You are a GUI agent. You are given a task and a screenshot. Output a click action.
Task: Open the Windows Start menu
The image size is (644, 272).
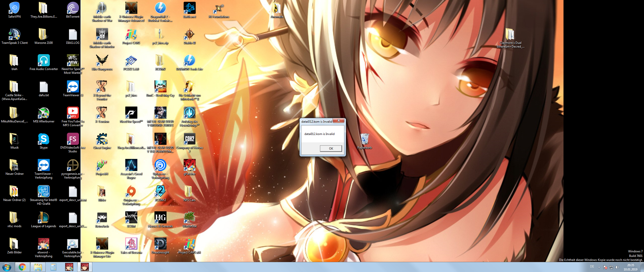pos(7,267)
